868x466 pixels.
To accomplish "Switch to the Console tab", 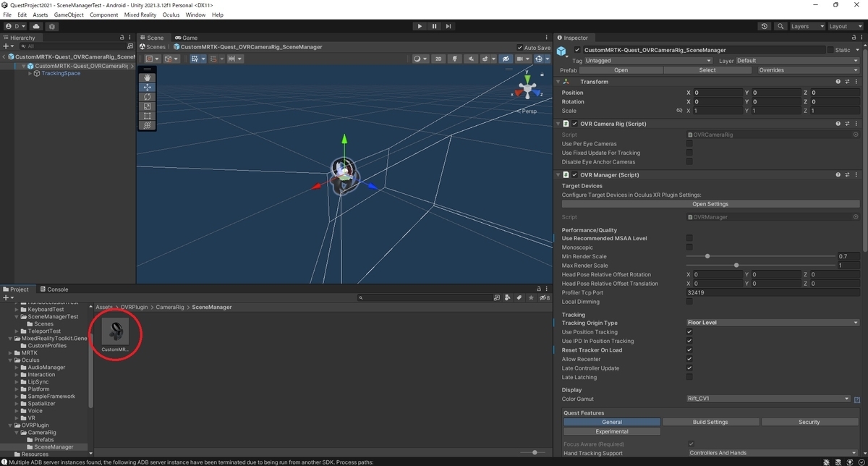I will point(54,289).
